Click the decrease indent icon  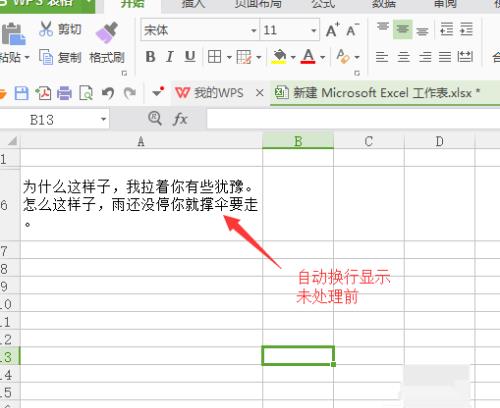point(447,29)
